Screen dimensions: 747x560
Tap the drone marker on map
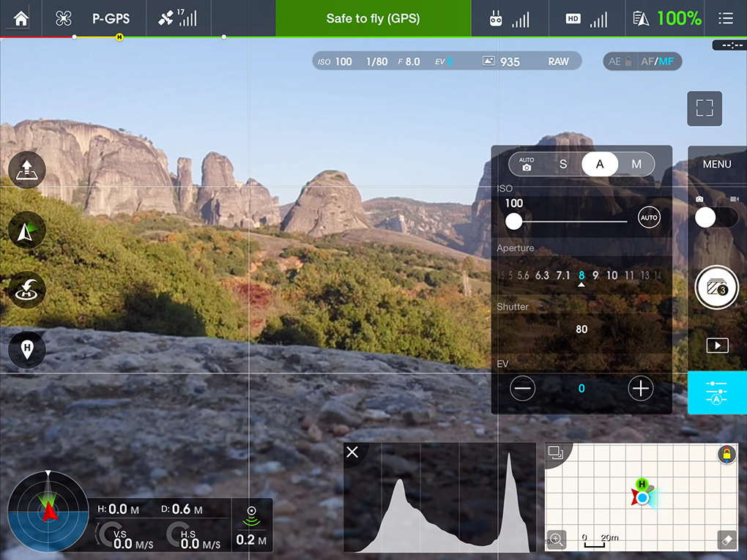click(643, 498)
